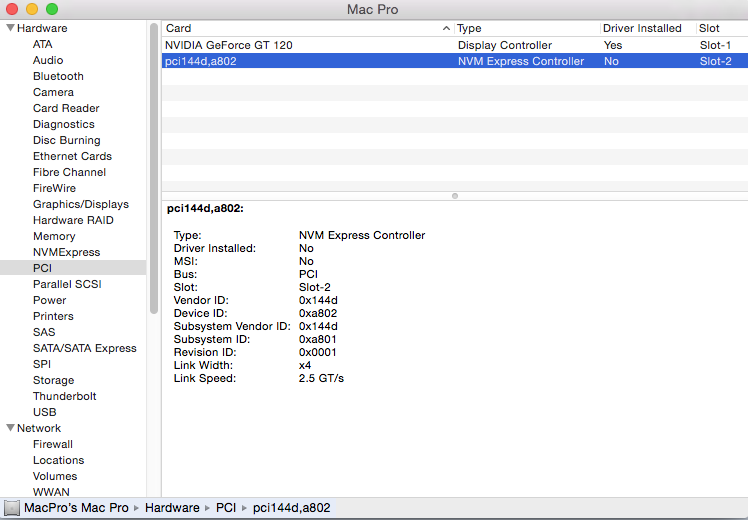Viewport: 748px width, 520px height.
Task: Select the PCI sidebar item
Action: point(73,268)
